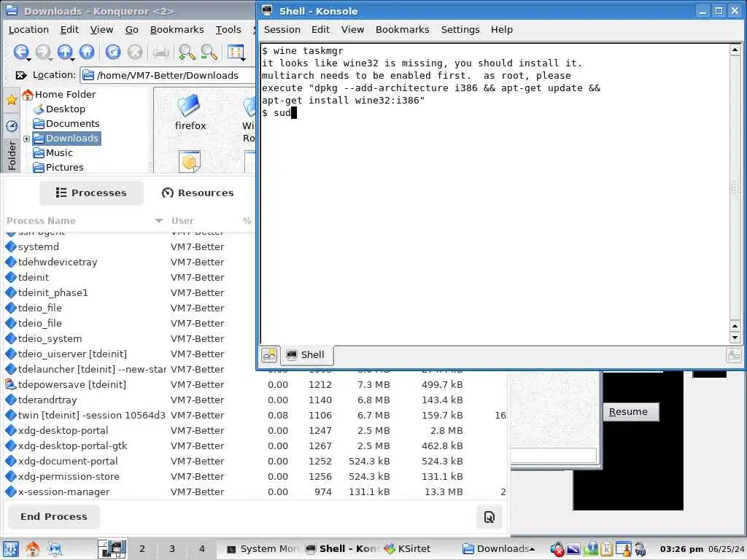747x560 pixels.
Task: Open the Session menu in Konsole
Action: [x=282, y=29]
